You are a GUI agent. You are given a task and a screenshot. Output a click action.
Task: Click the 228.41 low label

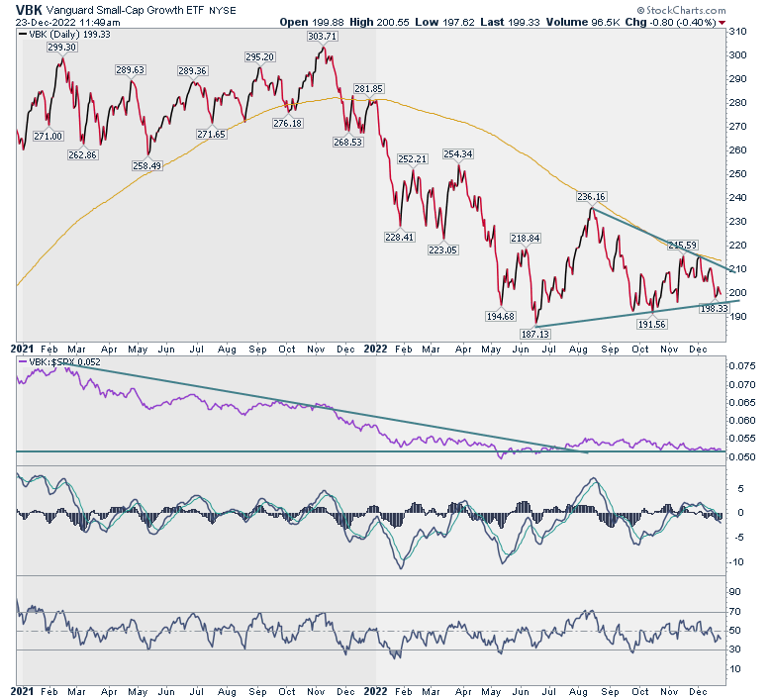(x=399, y=238)
